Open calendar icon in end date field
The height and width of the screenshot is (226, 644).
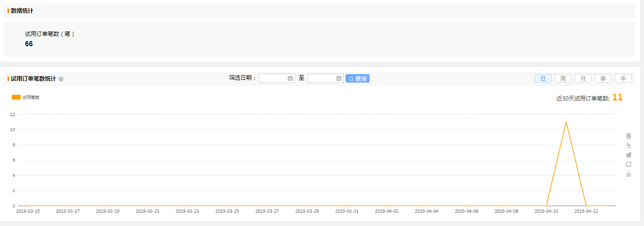[339, 79]
